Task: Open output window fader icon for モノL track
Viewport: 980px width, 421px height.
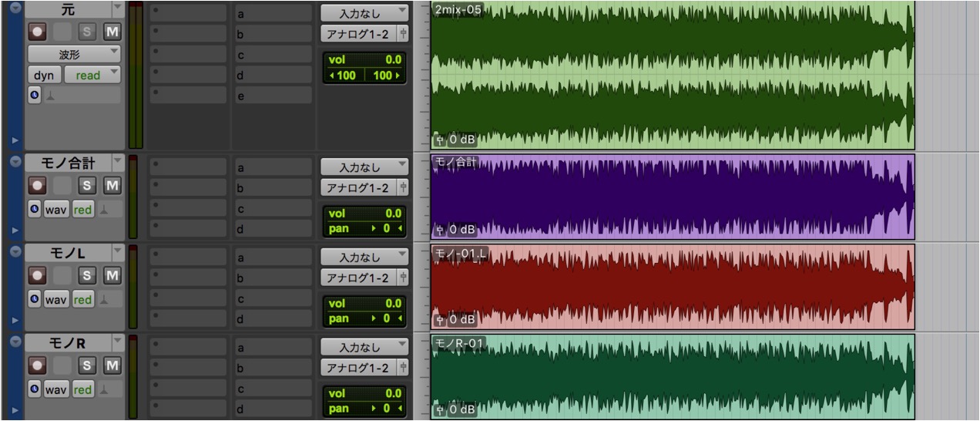Action: pos(403,278)
